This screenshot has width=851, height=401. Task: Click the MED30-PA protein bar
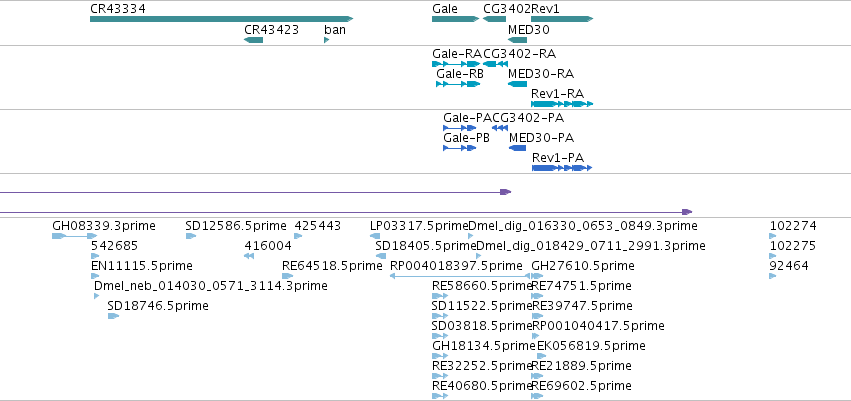coord(518,148)
